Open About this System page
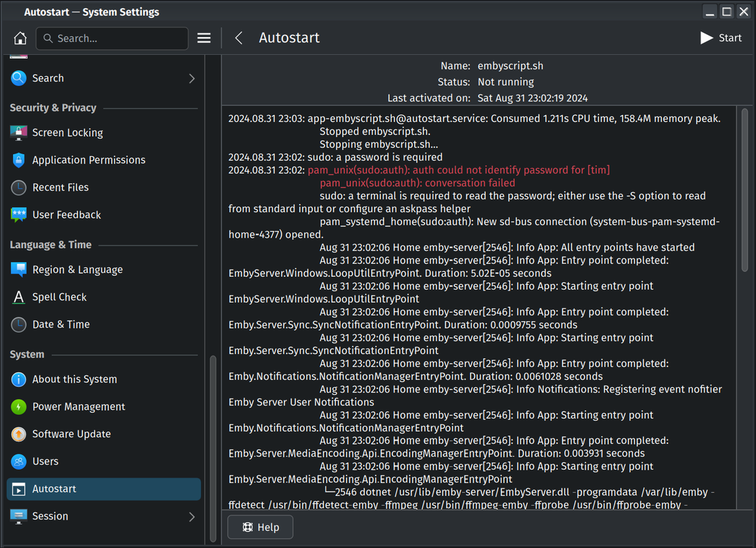The height and width of the screenshot is (548, 756). tap(103, 379)
